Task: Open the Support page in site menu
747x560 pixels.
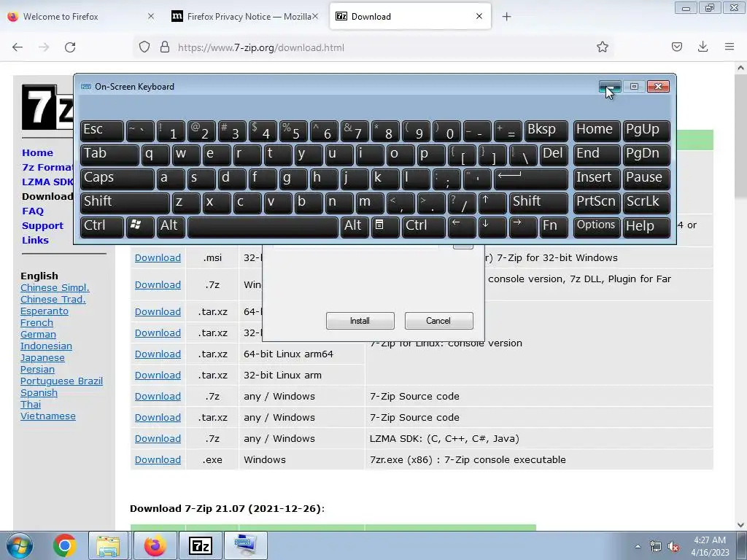Action: click(42, 226)
